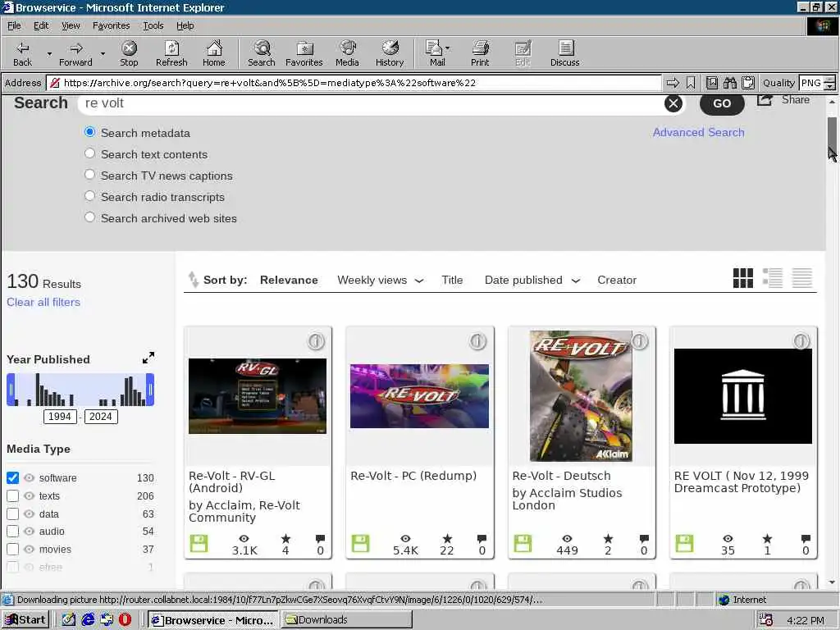The width and height of the screenshot is (840, 630).
Task: Toggle eye icon beside the texts filter
Action: coord(29,495)
